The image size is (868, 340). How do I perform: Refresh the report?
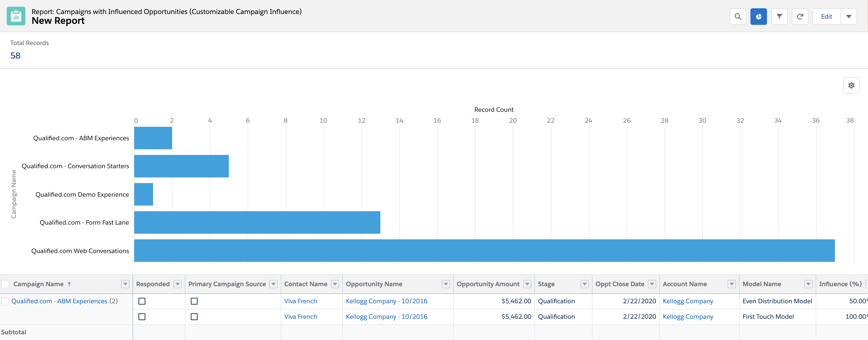pos(800,17)
